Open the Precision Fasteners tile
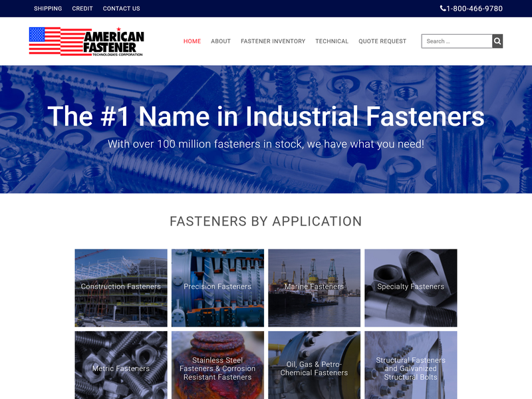This screenshot has height=399, width=532. click(217, 288)
